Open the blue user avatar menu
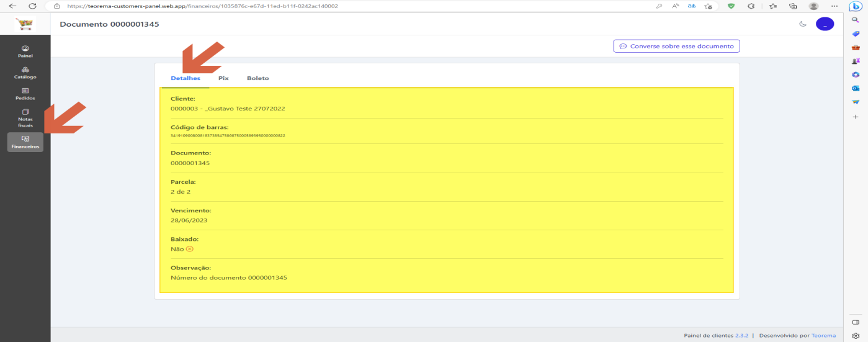 pyautogui.click(x=825, y=24)
